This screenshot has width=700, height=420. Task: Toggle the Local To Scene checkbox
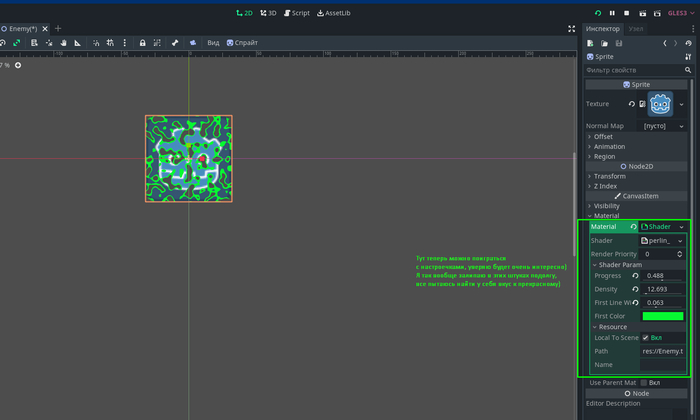pyautogui.click(x=645, y=337)
